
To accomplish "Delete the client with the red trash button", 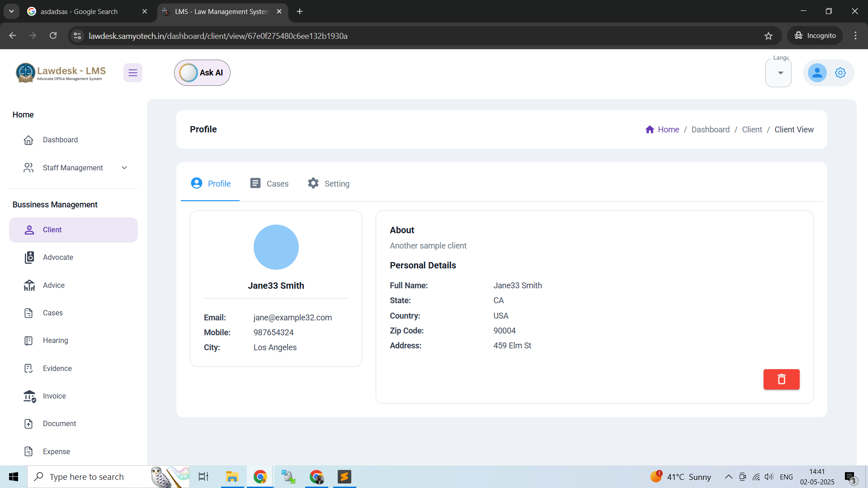I will click(x=781, y=379).
